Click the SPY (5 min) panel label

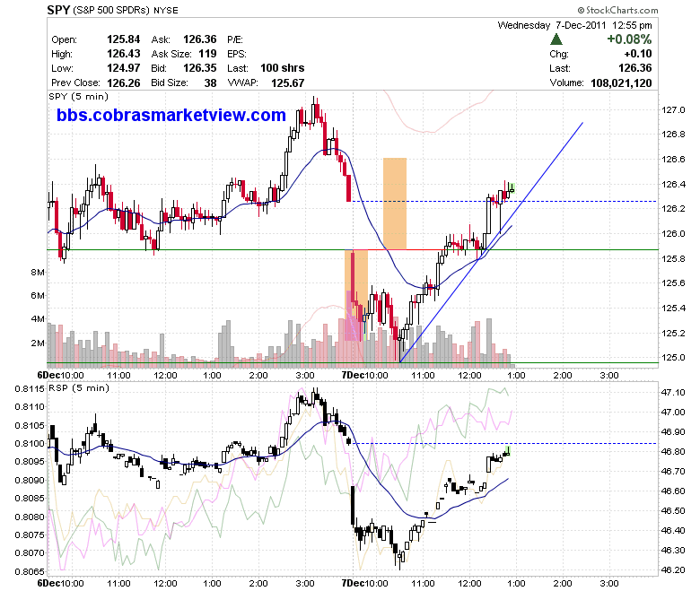click(78, 96)
